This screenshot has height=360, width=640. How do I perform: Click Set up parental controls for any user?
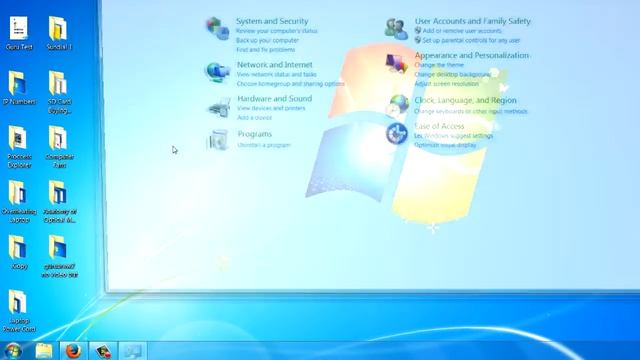click(471, 40)
